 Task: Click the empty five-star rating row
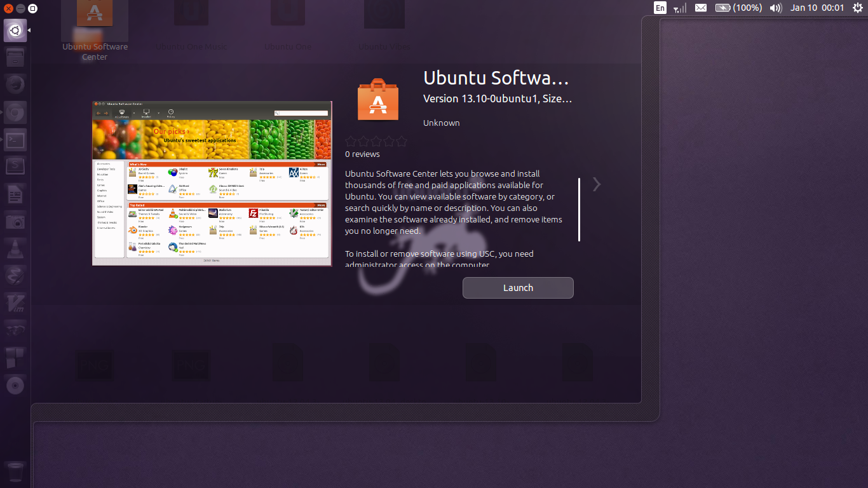tap(377, 142)
